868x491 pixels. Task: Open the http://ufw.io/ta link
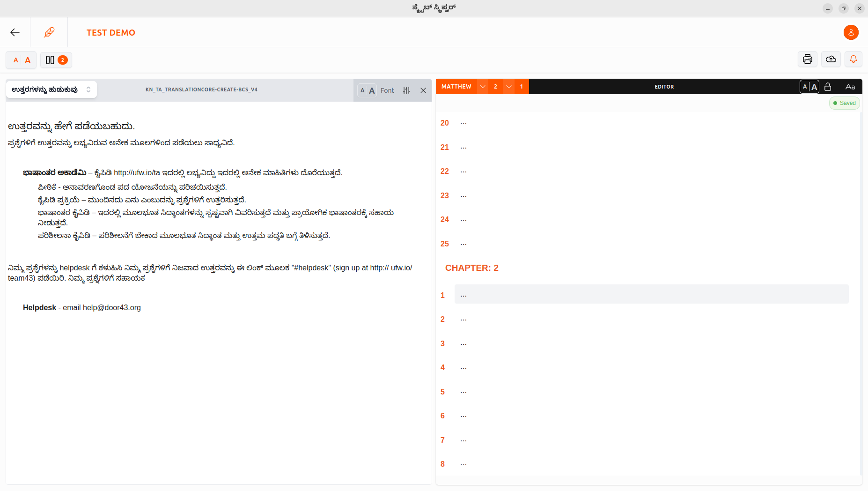[136, 172]
